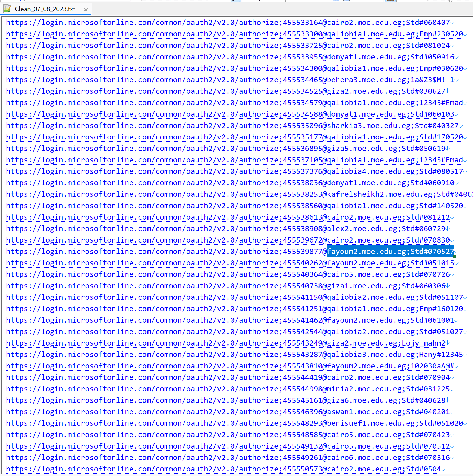
Task: Click the account number 455543810
Action: pos(303,366)
